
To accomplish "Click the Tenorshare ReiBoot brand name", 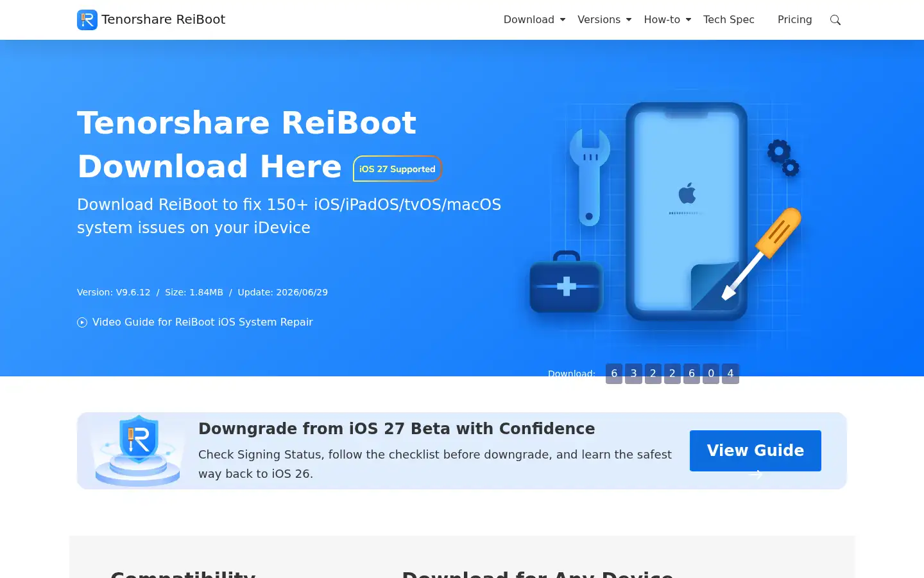I will pos(164,20).
